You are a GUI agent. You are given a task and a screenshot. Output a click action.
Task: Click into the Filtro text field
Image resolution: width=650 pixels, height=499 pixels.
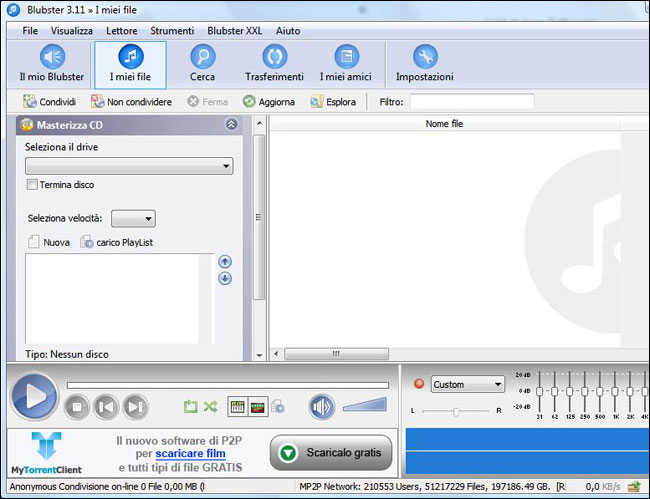pos(471,102)
